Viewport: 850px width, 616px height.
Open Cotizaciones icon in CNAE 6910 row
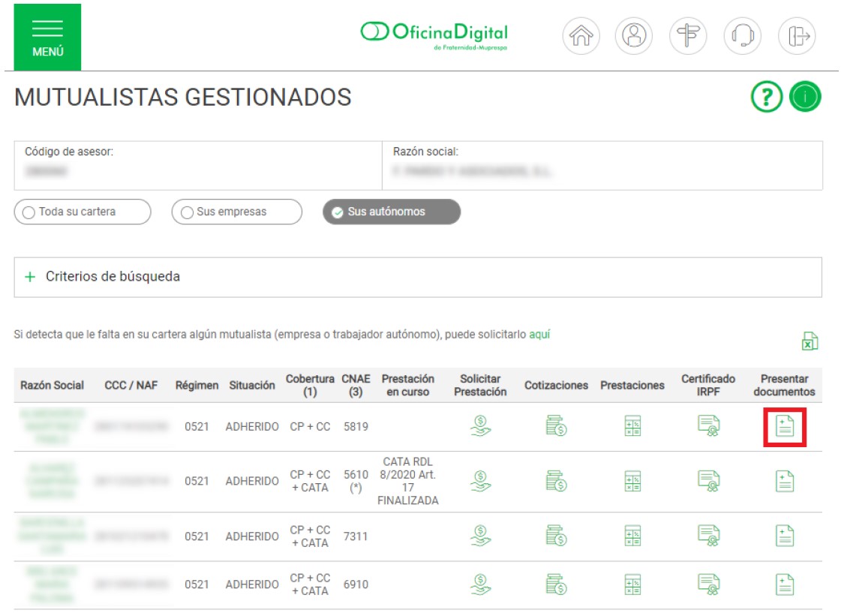point(556,584)
